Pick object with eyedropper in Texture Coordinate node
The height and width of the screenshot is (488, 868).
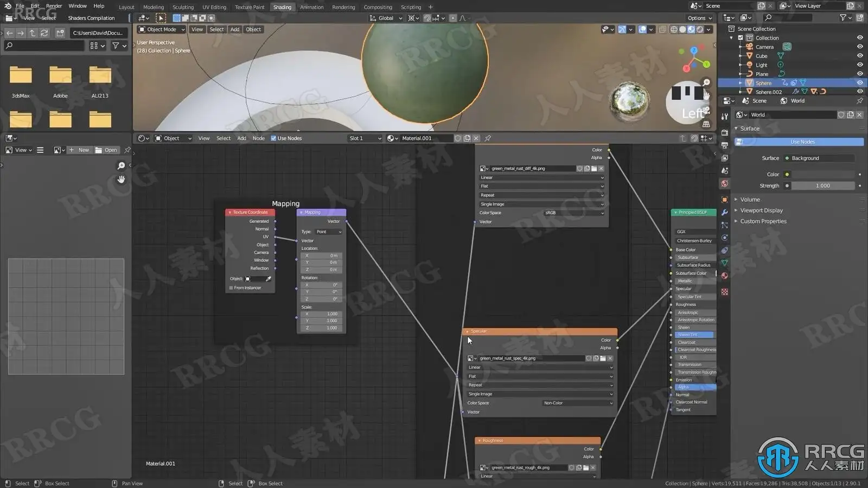point(269,279)
